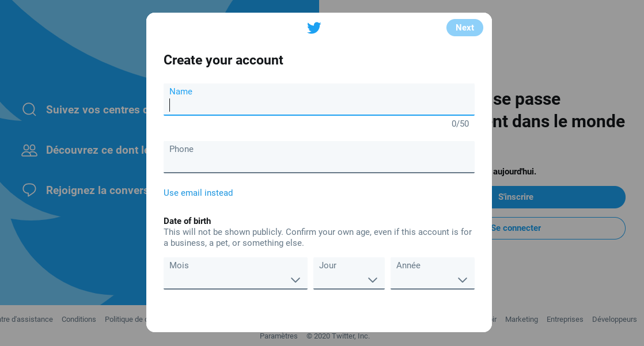
Task: Click the Se connecter button
Action: point(516,228)
